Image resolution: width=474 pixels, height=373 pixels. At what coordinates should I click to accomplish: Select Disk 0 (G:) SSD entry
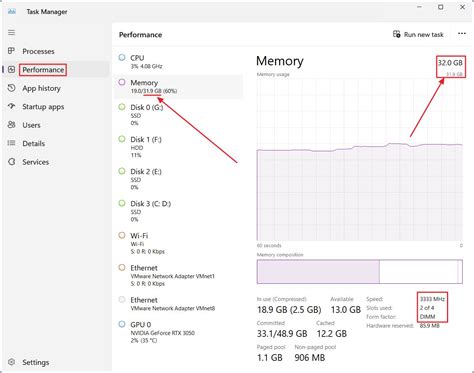pyautogui.click(x=178, y=115)
